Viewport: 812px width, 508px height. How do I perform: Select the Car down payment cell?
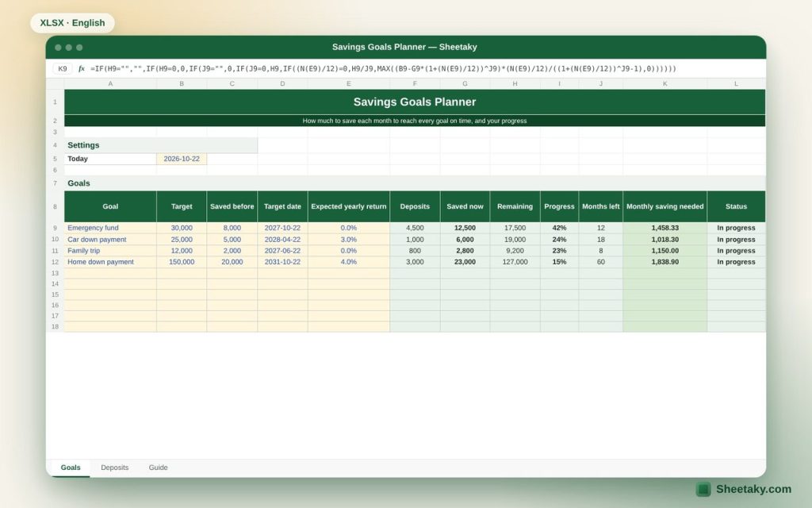(110, 240)
